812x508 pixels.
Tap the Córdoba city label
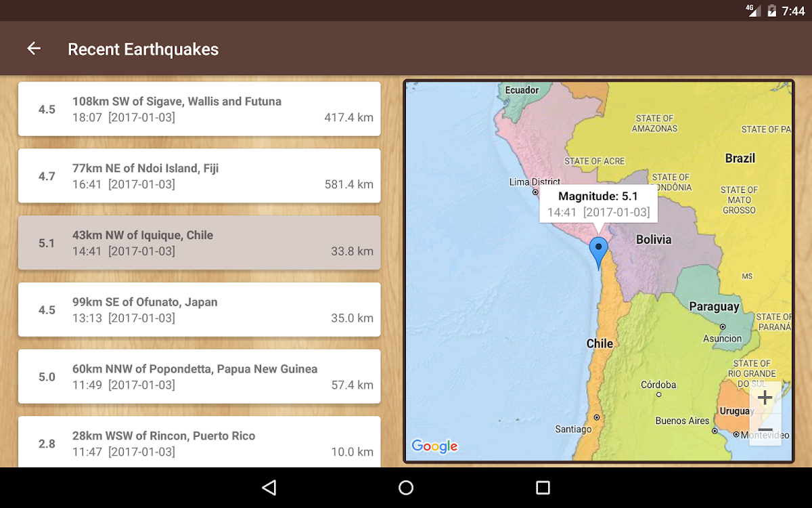658,385
